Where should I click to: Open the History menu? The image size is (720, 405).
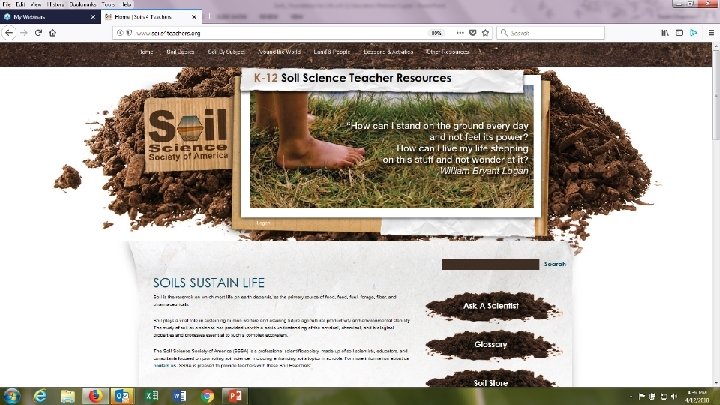coord(55,4)
